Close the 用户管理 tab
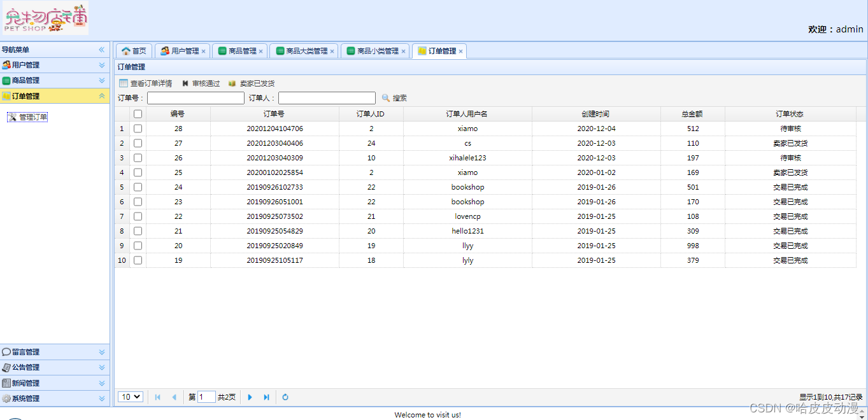This screenshot has height=420, width=868. tap(204, 52)
